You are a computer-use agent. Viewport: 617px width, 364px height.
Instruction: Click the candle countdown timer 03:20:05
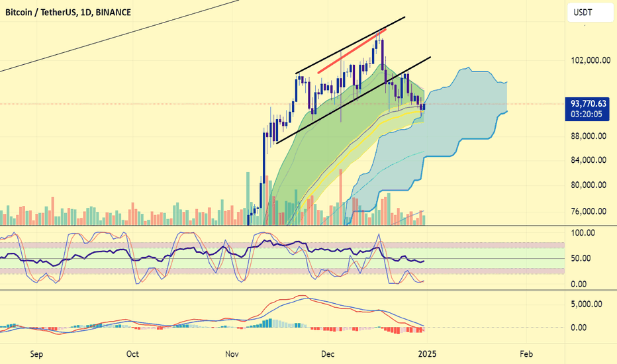[587, 114]
